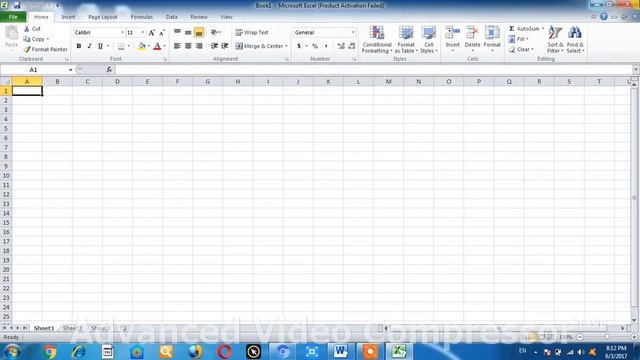Click Merge & Center button

coord(259,46)
